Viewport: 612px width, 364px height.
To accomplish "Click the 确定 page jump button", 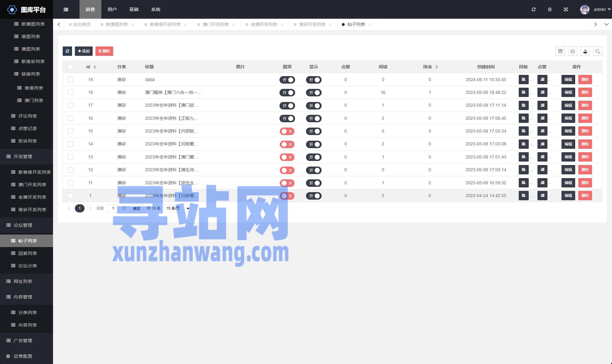I will (136, 208).
